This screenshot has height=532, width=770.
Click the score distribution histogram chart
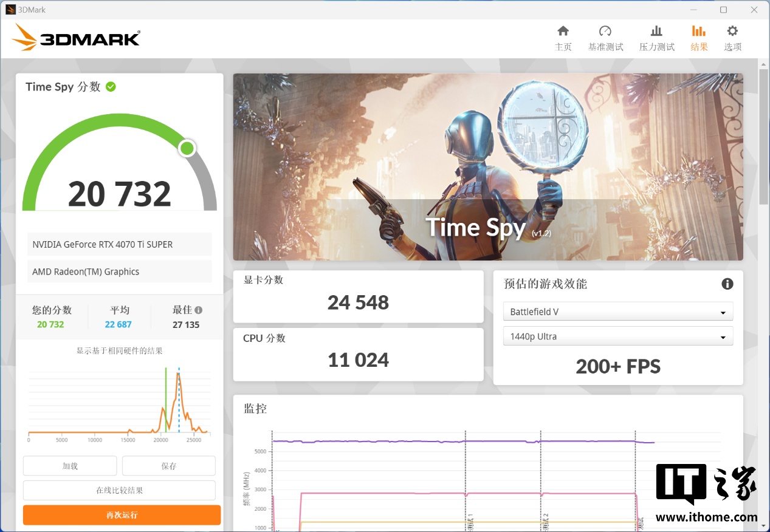(119, 401)
